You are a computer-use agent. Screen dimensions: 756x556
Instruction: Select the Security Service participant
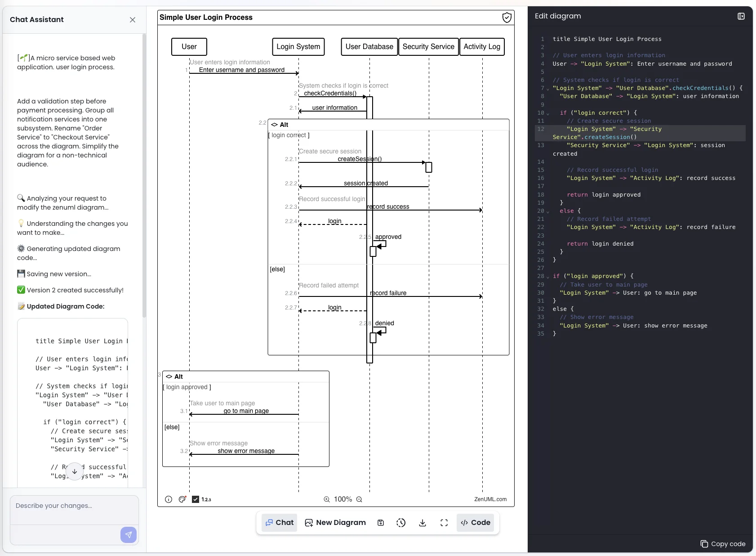tap(428, 47)
